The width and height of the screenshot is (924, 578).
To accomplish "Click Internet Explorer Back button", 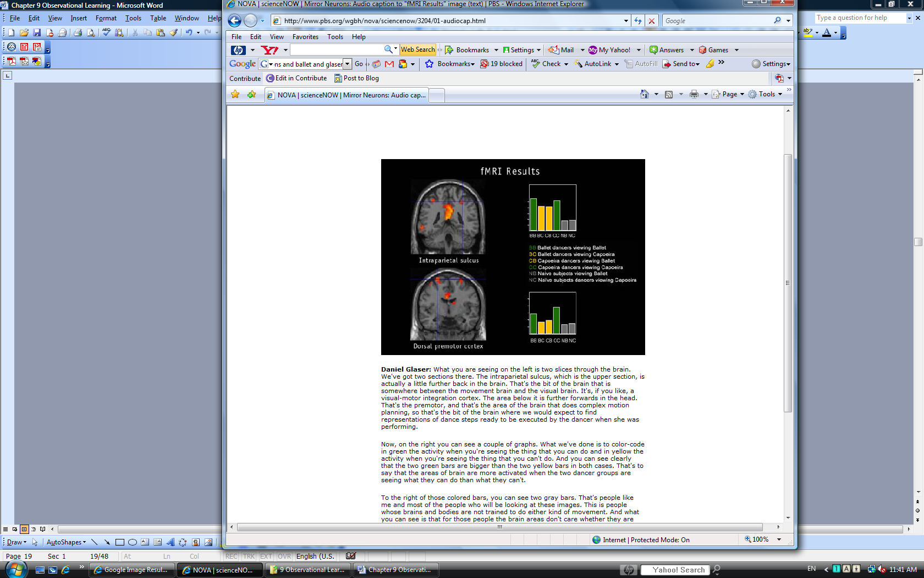I will pyautogui.click(x=235, y=21).
